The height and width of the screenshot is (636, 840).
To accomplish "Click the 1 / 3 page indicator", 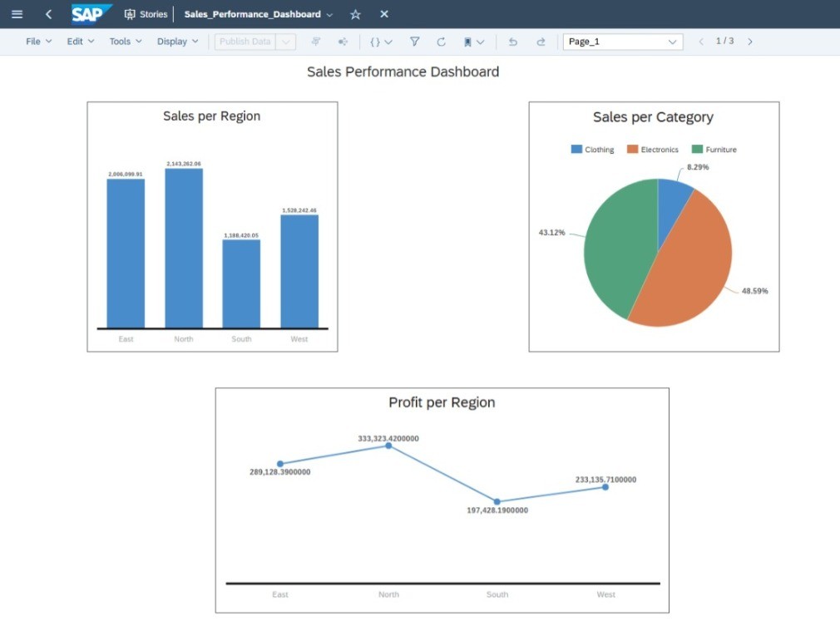I will [x=725, y=41].
